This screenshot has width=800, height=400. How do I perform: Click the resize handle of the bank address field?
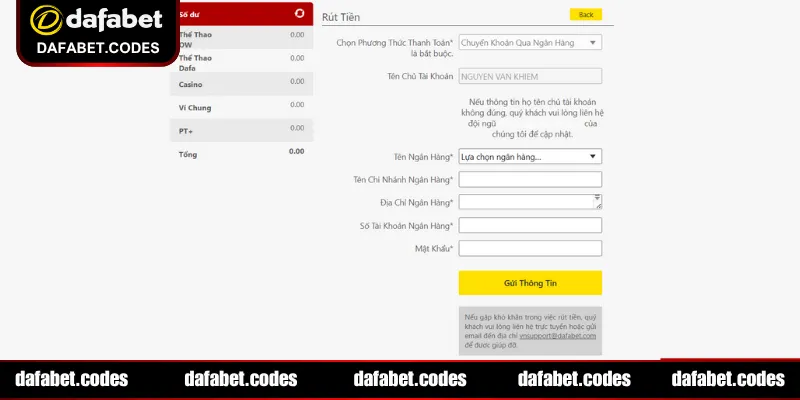pos(598,207)
